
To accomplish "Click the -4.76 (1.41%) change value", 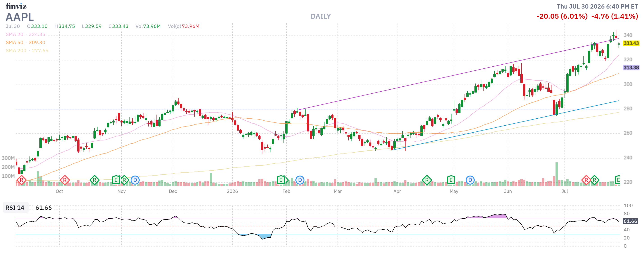I will pyautogui.click(x=615, y=16).
